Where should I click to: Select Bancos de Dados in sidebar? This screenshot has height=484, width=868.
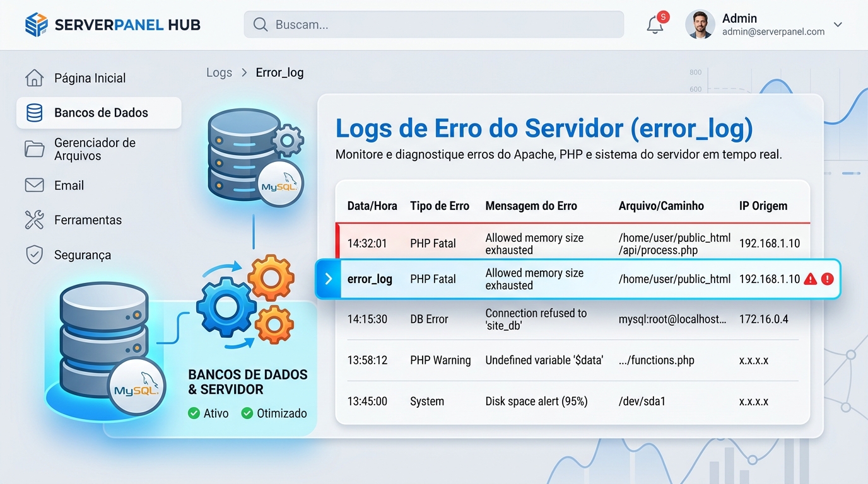(x=99, y=113)
